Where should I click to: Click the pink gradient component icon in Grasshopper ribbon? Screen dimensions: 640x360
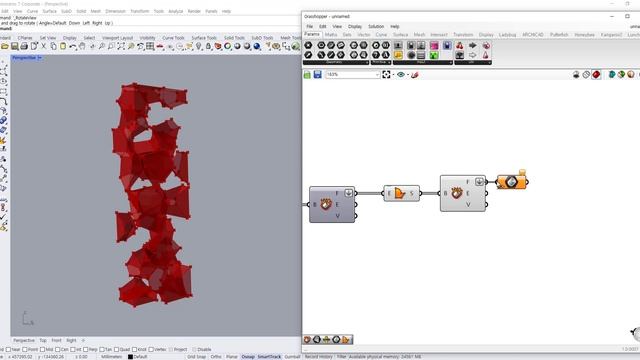(x=434, y=45)
